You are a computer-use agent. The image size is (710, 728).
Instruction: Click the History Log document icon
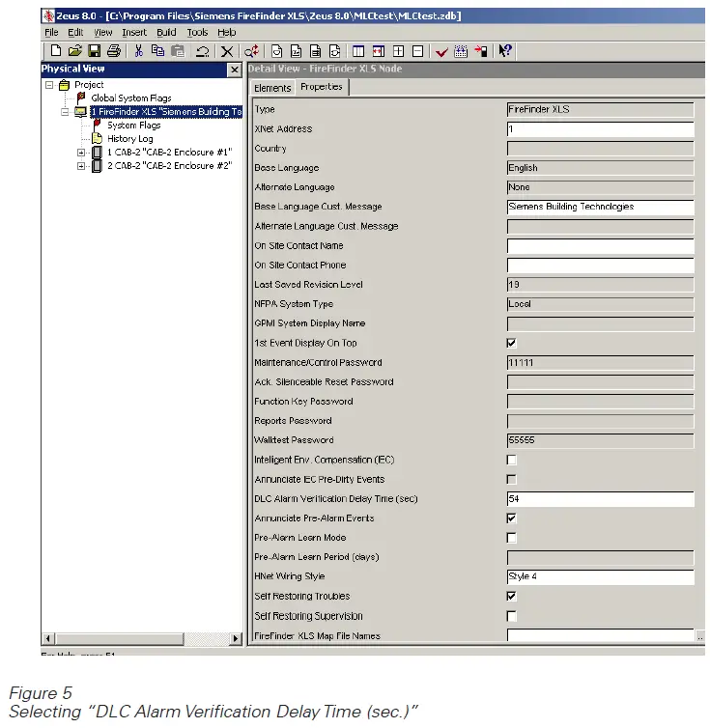(x=98, y=138)
